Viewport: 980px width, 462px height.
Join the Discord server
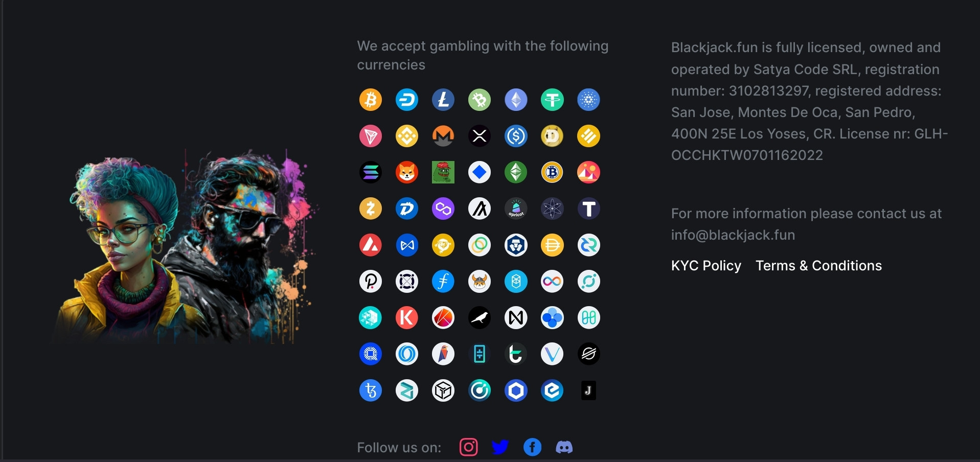tap(564, 447)
